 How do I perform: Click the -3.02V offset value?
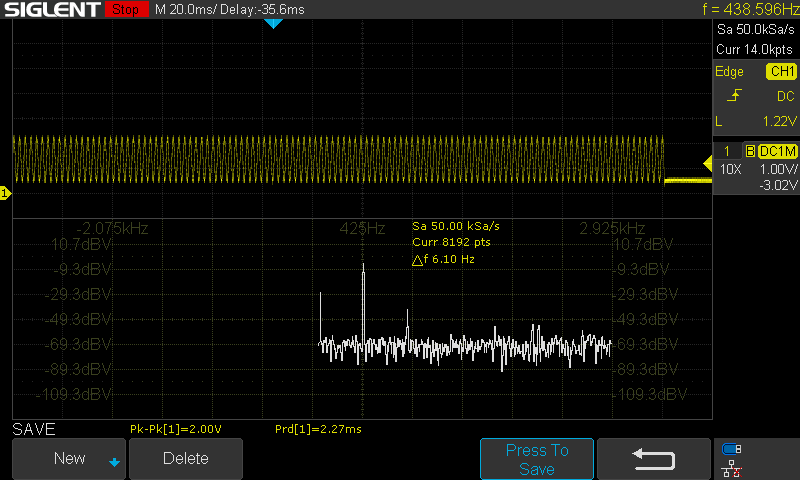coord(778,185)
